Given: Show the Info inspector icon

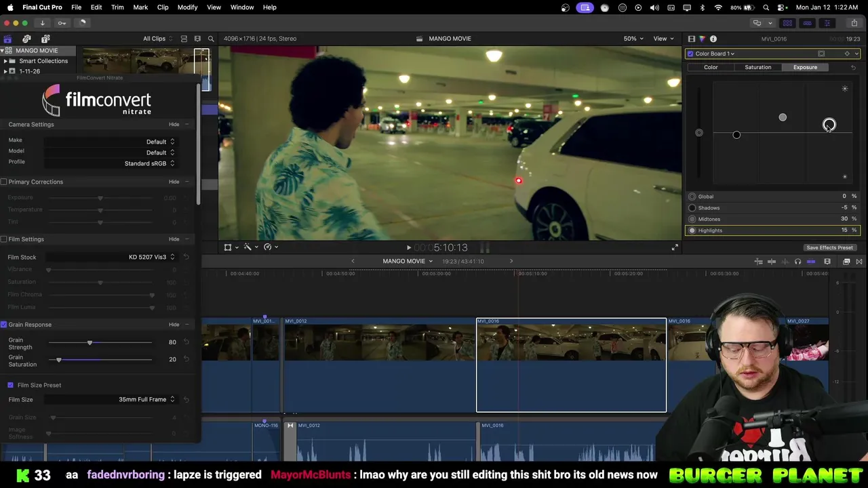Looking at the screenshot, I should tap(713, 39).
